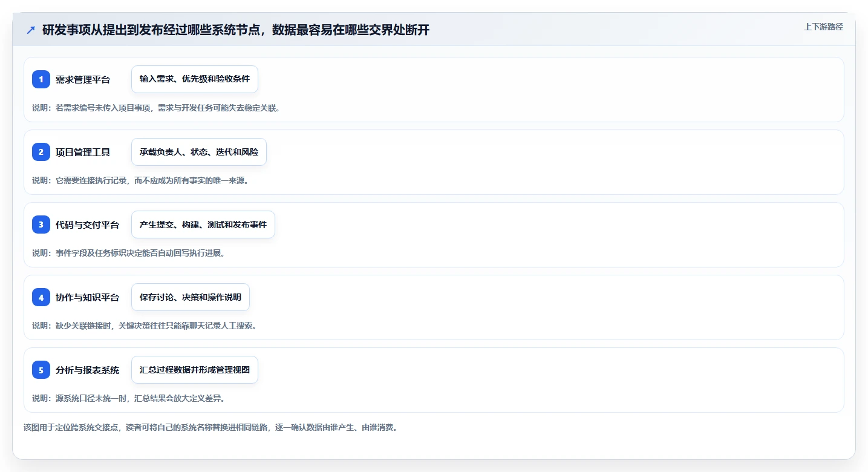Click the arrow icon beside the title
868x472 pixels.
coord(31,30)
